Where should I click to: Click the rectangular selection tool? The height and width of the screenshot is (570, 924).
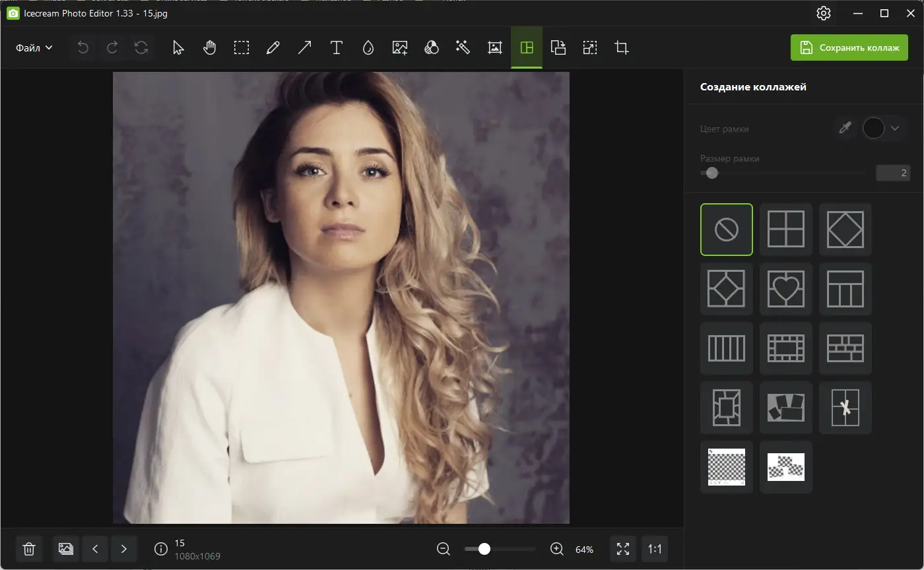[x=242, y=47]
